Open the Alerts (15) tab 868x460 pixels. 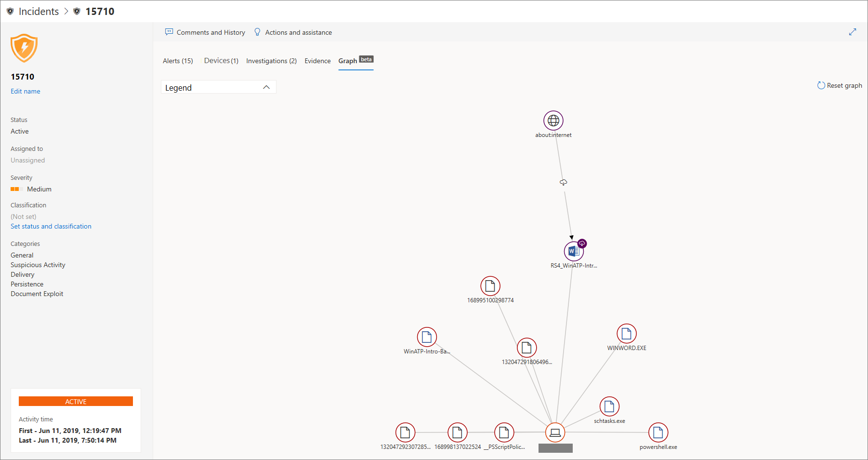point(178,61)
